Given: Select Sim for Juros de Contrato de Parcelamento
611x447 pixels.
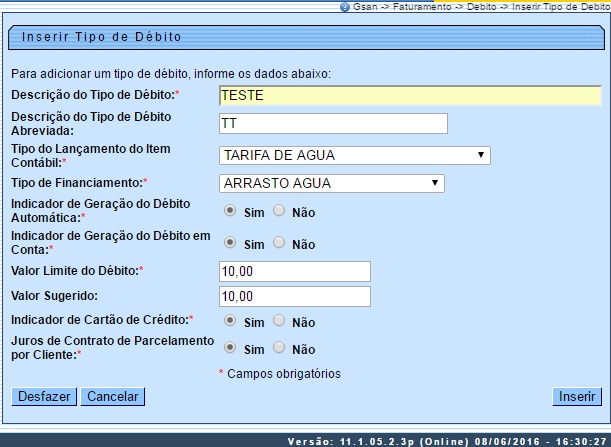Looking at the screenshot, I should click(230, 348).
